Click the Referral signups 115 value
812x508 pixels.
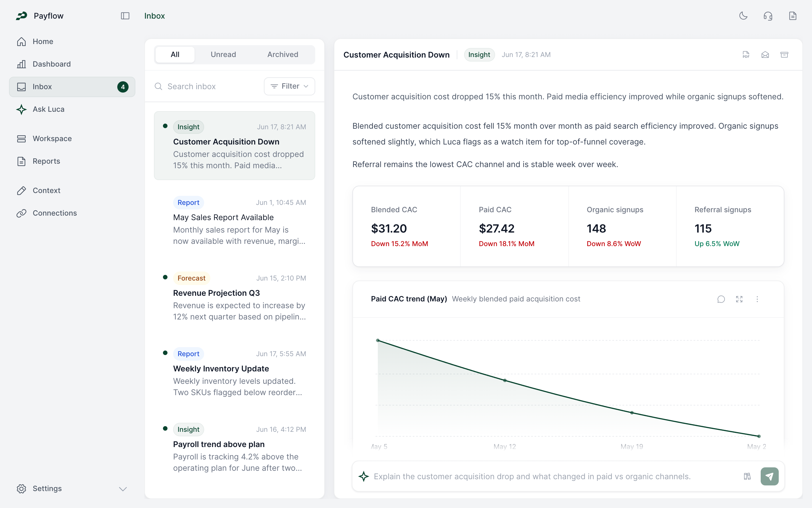703,229
